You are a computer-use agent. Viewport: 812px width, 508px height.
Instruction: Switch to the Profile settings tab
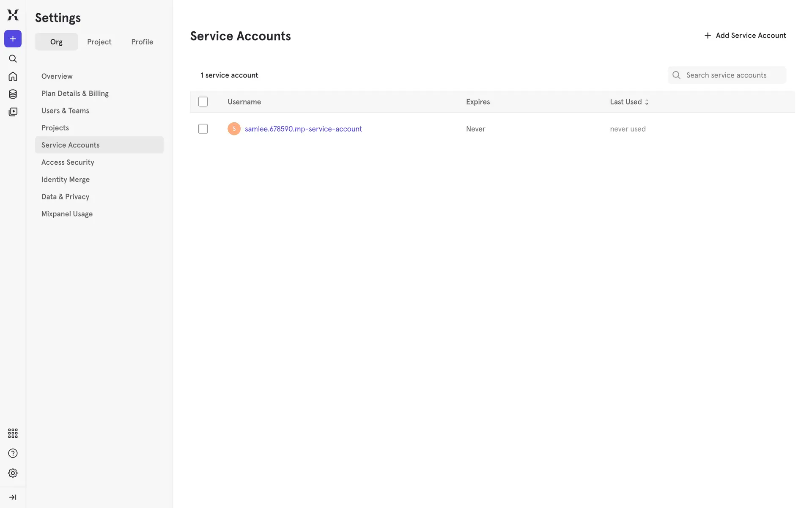142,42
